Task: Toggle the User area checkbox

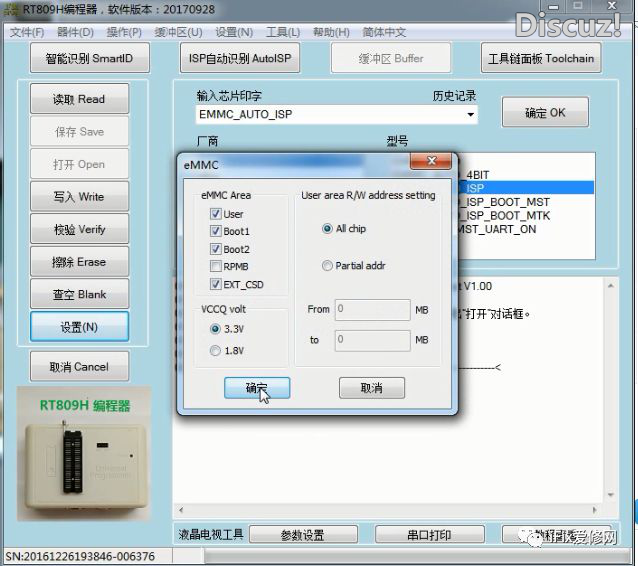Action: (216, 214)
